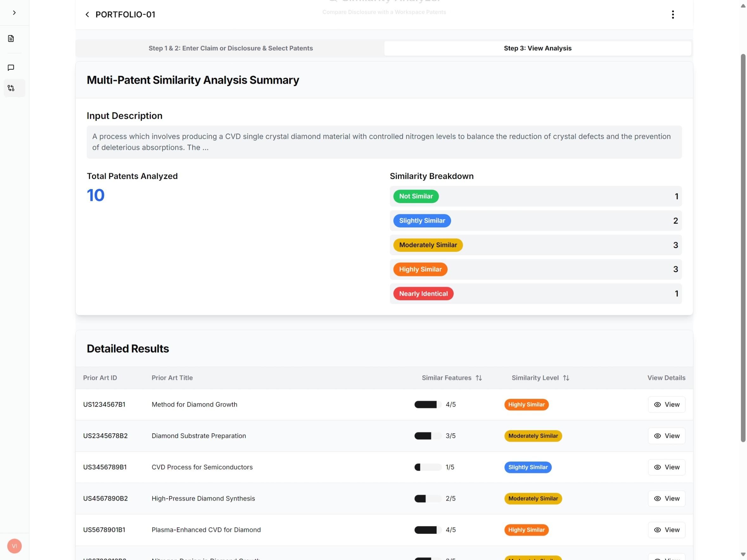This screenshot has height=560, width=747.
Task: Click the VI user avatar
Action: tap(14, 546)
